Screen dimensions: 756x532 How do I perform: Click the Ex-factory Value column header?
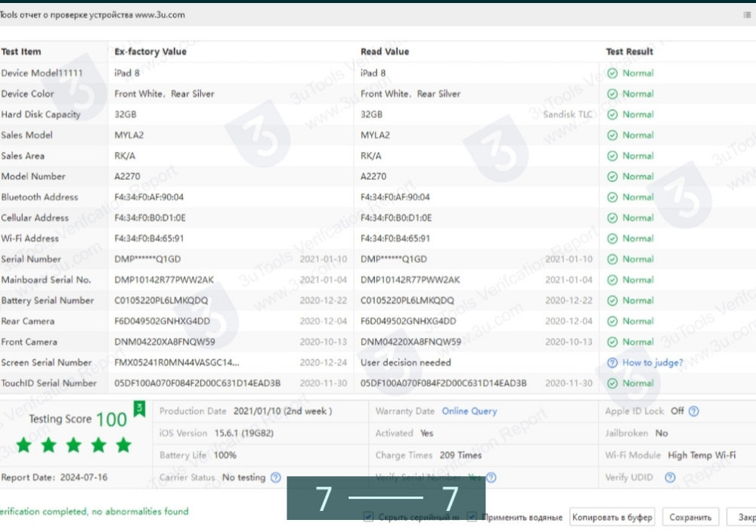coord(150,52)
